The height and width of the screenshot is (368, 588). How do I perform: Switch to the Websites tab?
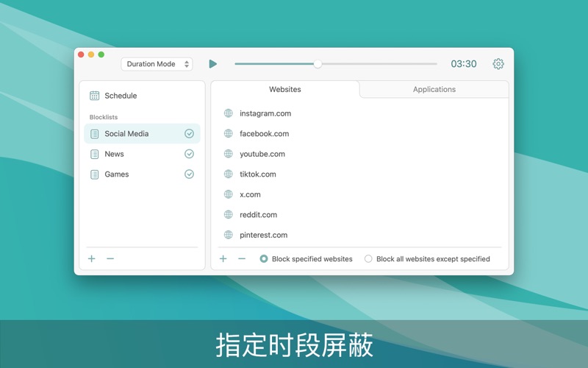point(285,89)
